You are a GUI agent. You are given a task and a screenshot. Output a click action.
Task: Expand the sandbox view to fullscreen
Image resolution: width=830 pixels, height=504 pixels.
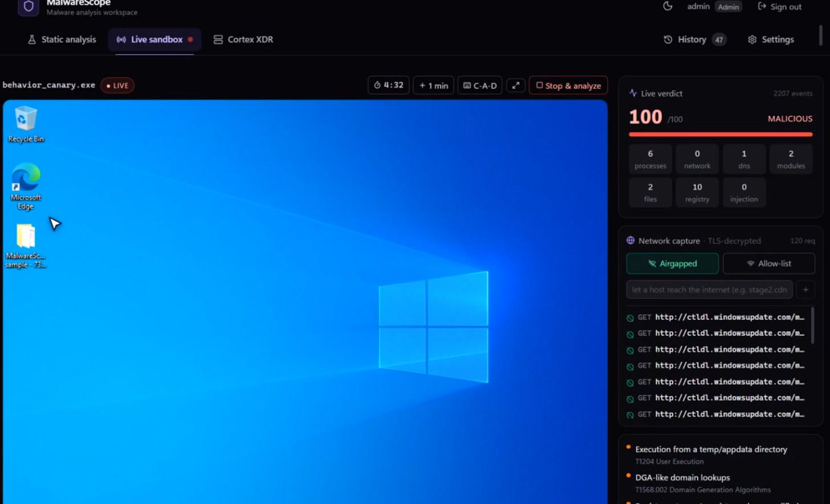(515, 86)
